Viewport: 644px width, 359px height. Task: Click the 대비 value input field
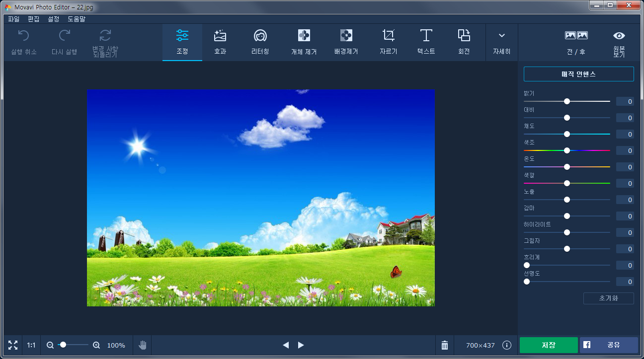(x=625, y=118)
